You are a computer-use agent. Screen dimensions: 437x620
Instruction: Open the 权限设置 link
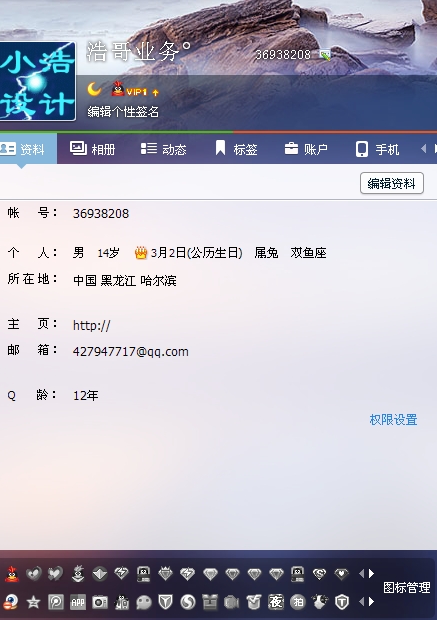[393, 420]
